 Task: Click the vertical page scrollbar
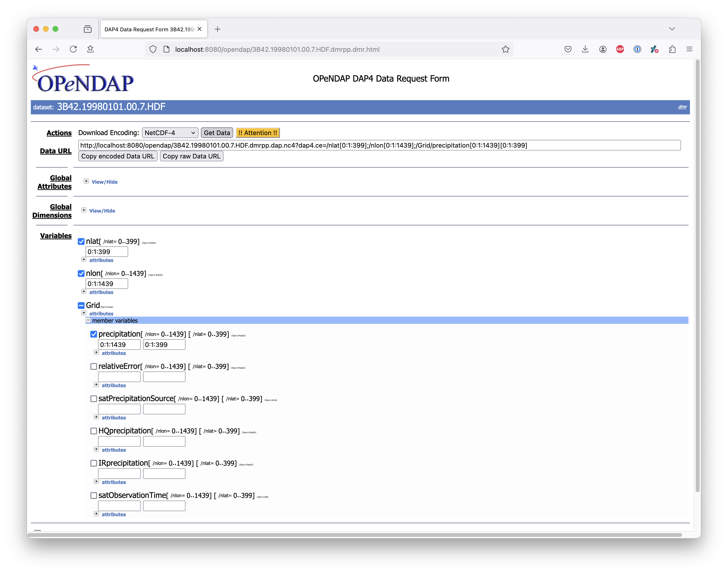pos(698,276)
